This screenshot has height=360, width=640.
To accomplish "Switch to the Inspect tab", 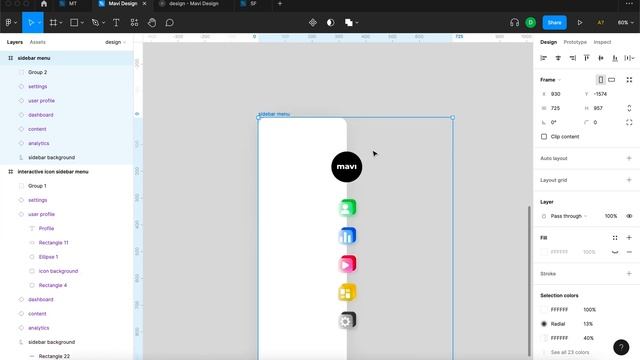I will pyautogui.click(x=602, y=42).
